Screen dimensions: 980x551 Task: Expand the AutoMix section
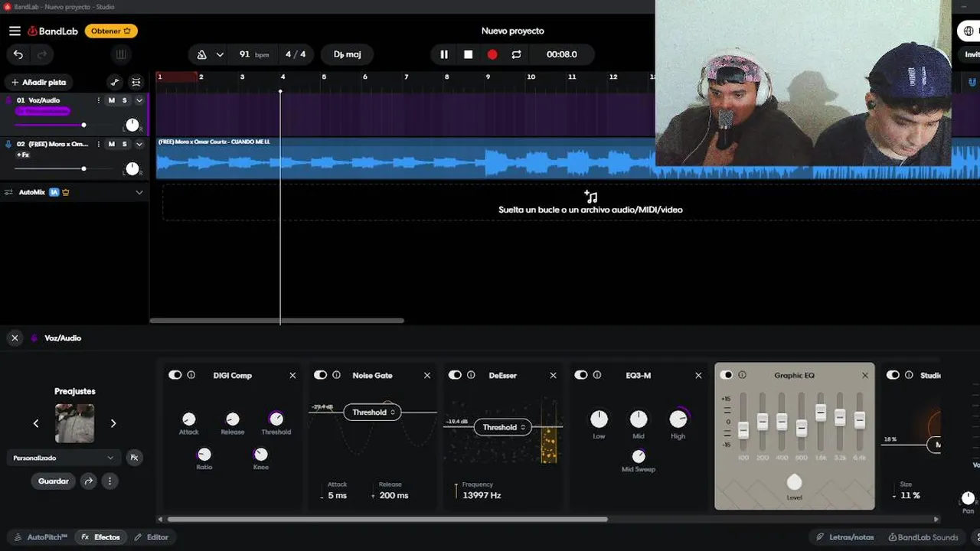click(x=139, y=192)
